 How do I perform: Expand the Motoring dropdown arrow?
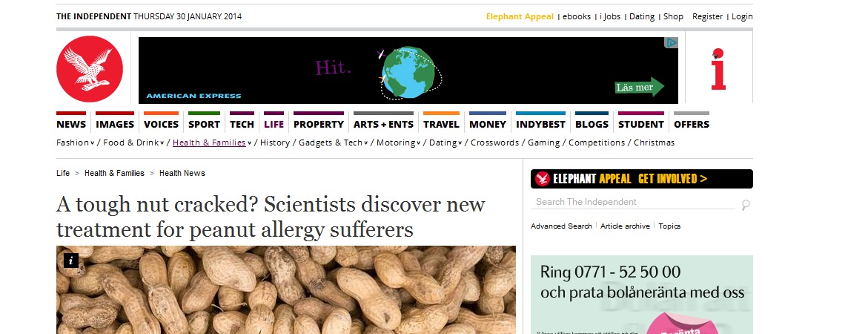coord(419,143)
